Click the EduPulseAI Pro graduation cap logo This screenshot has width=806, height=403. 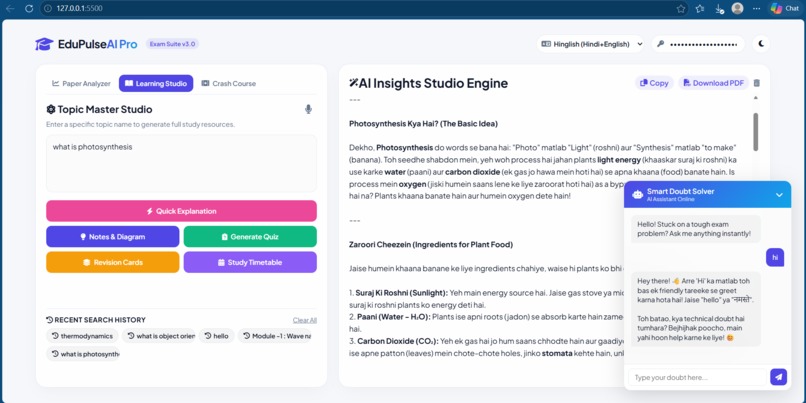44,44
